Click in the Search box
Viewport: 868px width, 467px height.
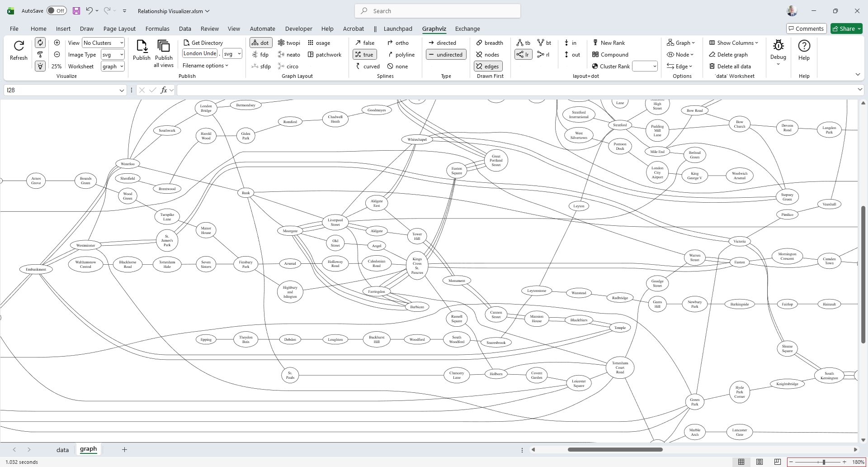[x=438, y=11]
